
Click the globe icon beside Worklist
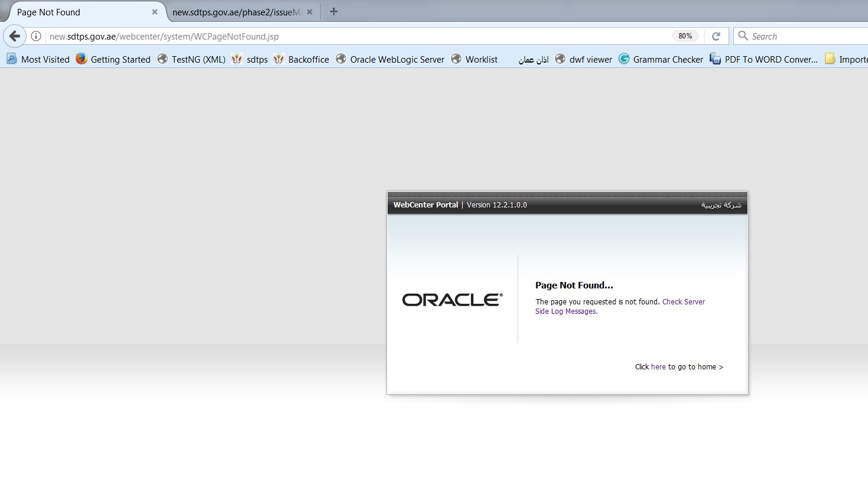point(456,59)
